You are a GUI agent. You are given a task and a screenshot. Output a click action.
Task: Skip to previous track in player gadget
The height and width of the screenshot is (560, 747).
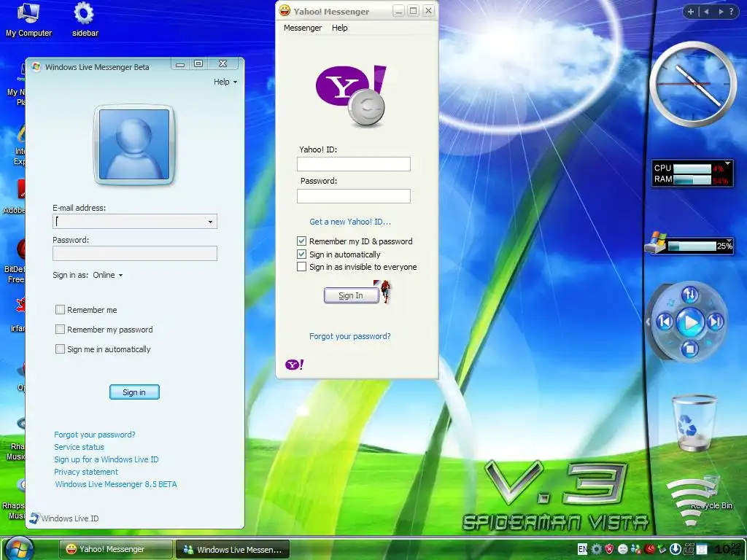point(665,322)
